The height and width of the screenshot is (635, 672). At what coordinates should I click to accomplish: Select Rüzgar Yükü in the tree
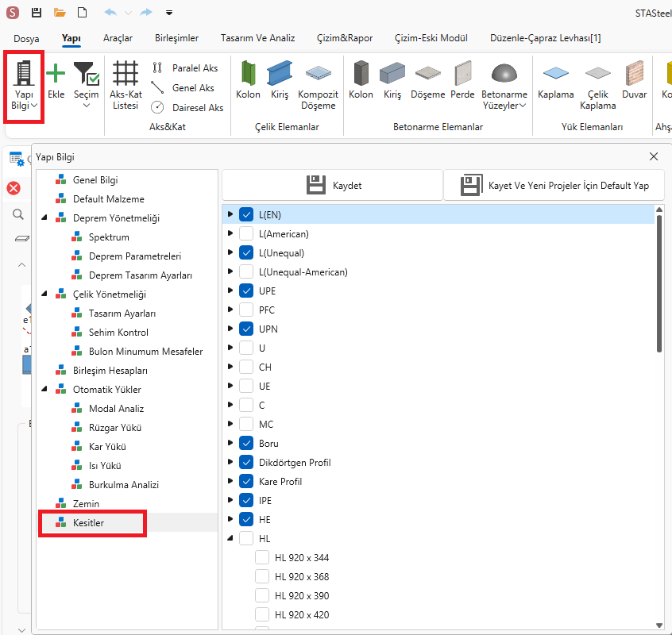click(x=115, y=428)
